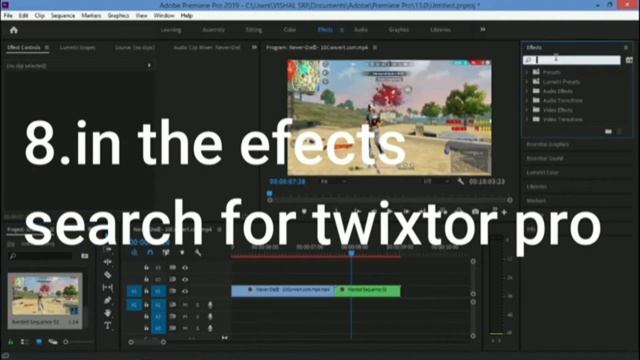Add a marker from timeline header
Viewport: 640px width, 360px height.
click(x=182, y=253)
